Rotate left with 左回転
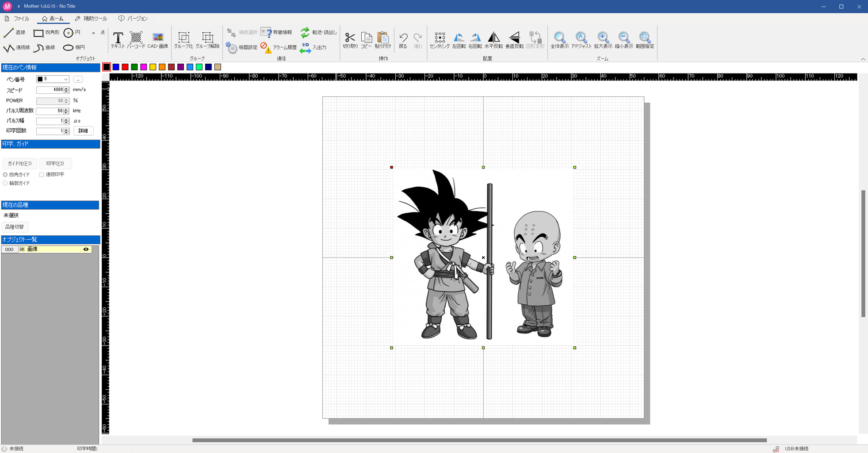The height and width of the screenshot is (453, 868). [459, 40]
